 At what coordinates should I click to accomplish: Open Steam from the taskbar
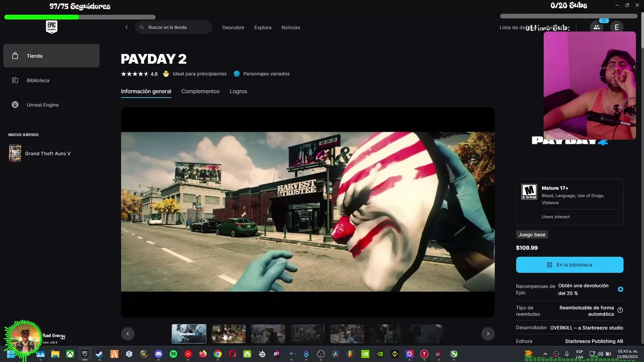pos(100,354)
